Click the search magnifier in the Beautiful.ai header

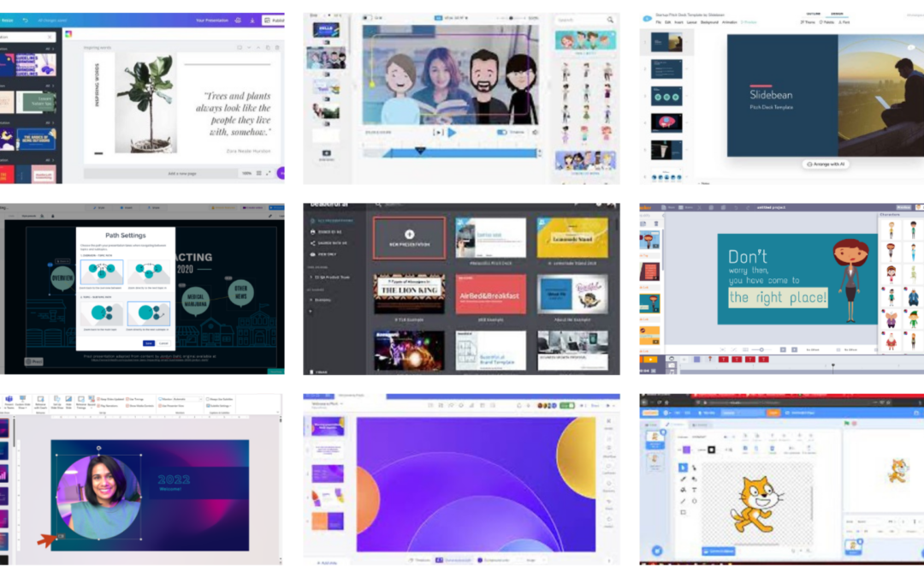point(378,205)
